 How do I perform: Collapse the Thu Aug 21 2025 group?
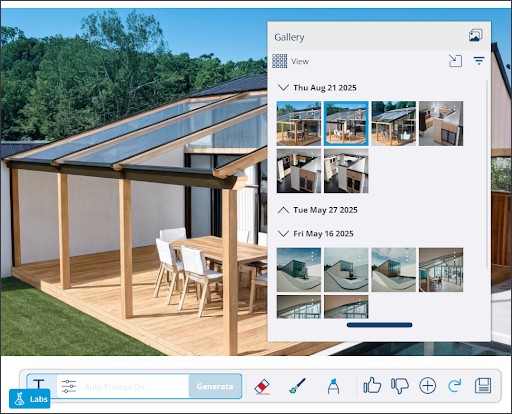pos(283,88)
